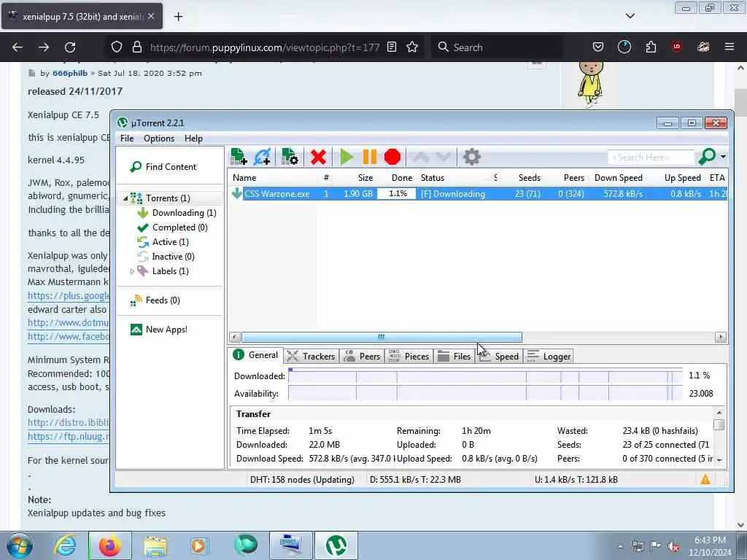Screen dimensions: 747x560
Task: Click the uTorrent taskbar icon
Action: (336, 545)
